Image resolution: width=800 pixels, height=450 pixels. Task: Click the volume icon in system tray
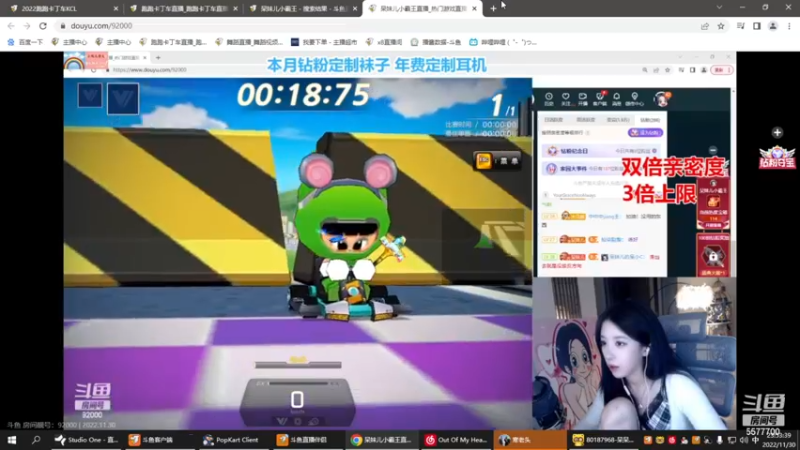(743, 440)
